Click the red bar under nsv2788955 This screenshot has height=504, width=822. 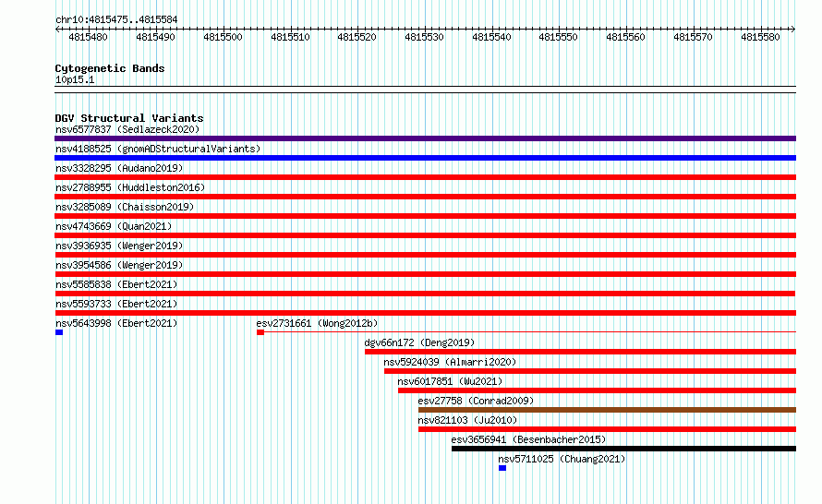425,197
